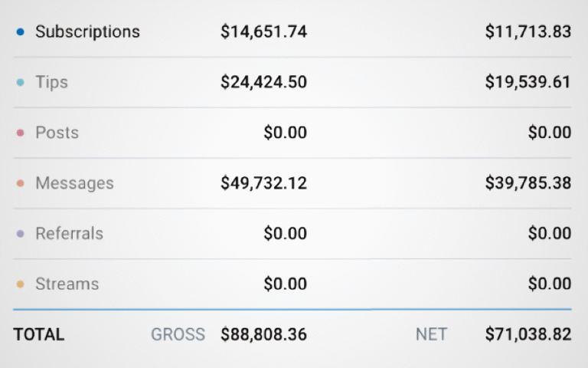Screen dimensions: 588x368
Task: Click the orange Messages legend dot
Action: (x=21, y=183)
